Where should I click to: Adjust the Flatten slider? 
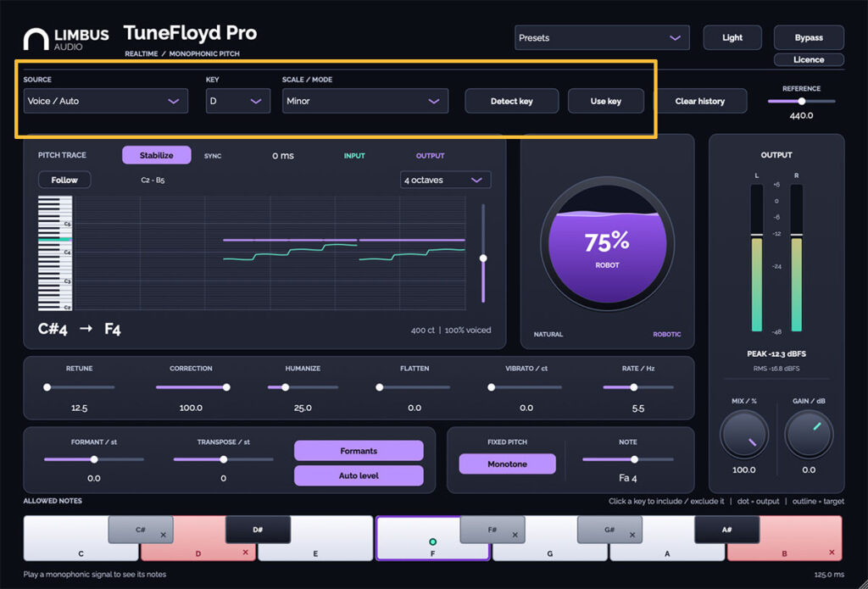[x=414, y=387]
